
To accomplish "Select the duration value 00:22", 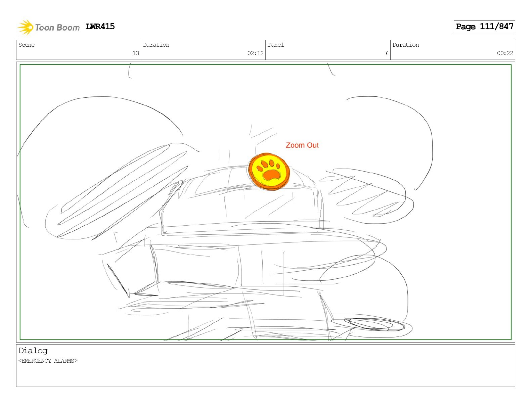I will [505, 53].
